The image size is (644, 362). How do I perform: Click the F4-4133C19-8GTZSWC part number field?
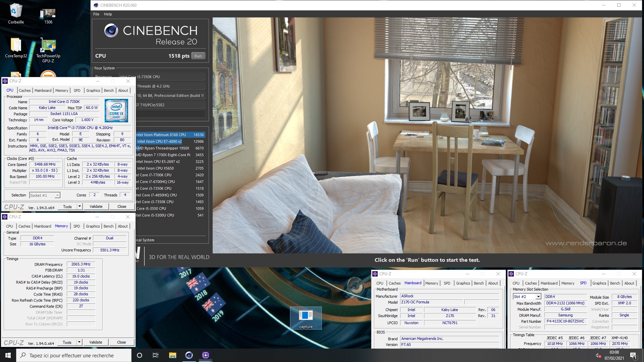tap(565, 321)
